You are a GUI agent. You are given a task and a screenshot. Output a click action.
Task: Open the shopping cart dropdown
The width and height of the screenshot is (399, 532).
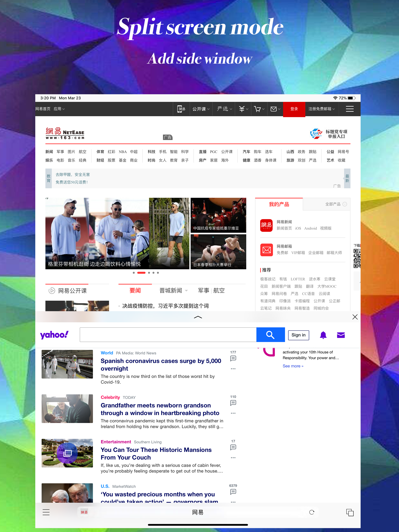259,109
